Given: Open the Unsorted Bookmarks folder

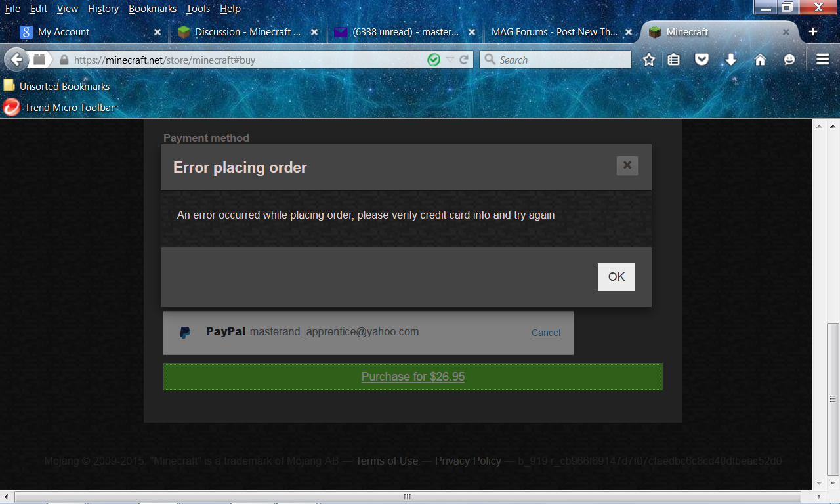Looking at the screenshot, I should [56, 86].
